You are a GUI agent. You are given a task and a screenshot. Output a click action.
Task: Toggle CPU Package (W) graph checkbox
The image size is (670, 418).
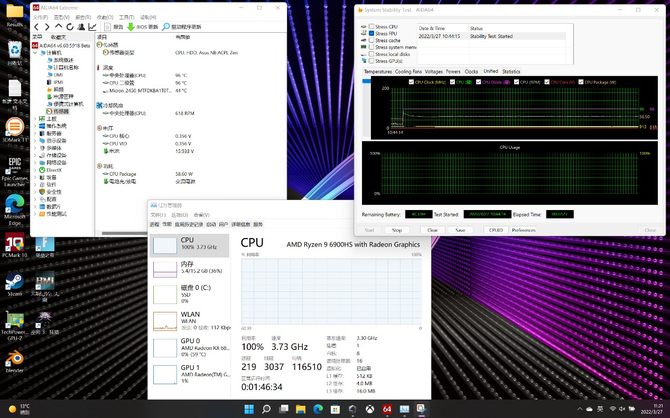coord(581,81)
